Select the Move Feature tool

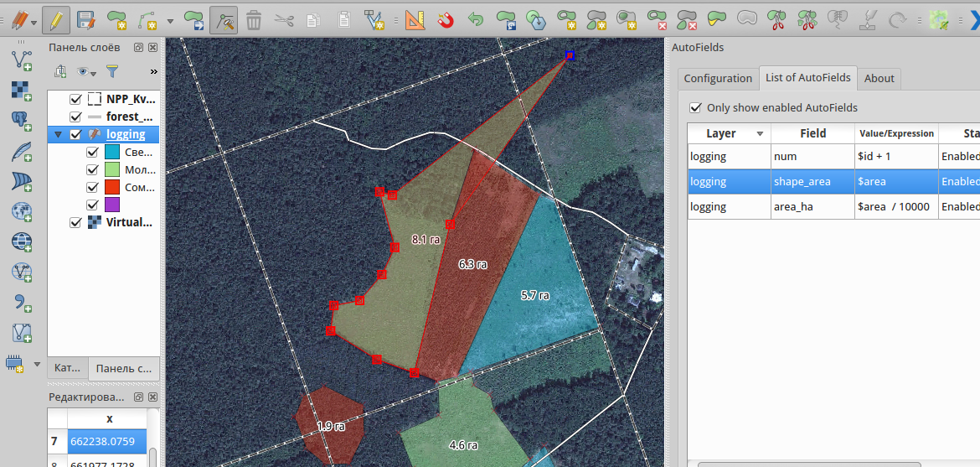(x=193, y=20)
